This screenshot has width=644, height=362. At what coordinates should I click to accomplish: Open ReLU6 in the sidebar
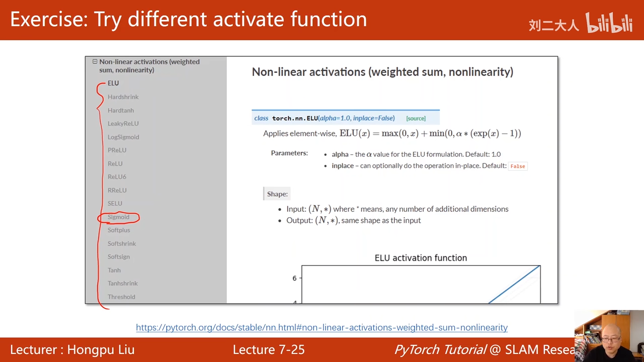pyautogui.click(x=117, y=177)
